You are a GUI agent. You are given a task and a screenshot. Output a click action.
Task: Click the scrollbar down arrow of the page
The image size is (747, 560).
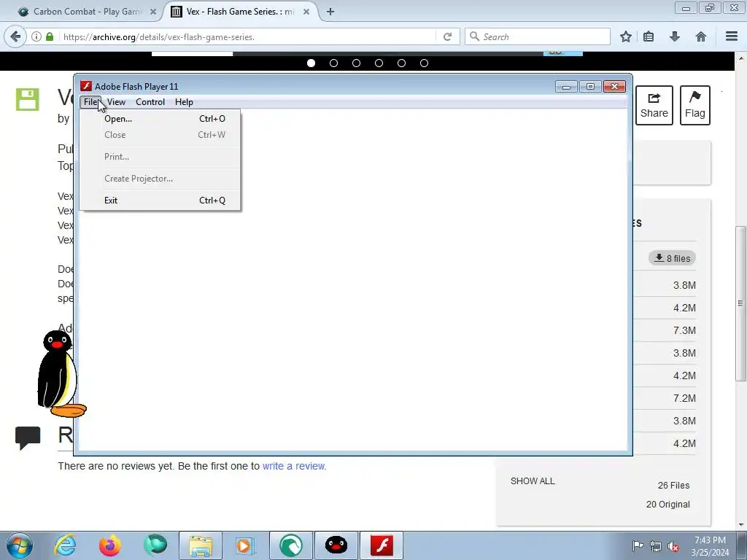pos(741,525)
